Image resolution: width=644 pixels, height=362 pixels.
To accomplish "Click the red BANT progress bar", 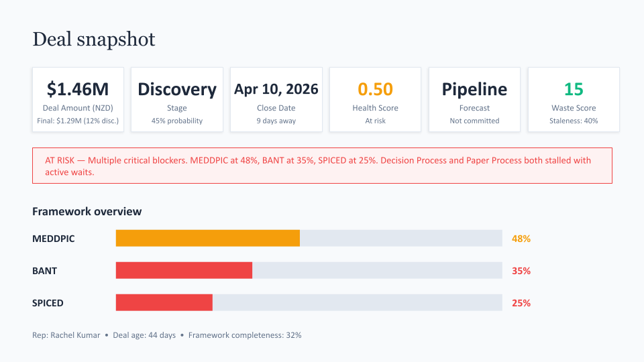I will [184, 271].
